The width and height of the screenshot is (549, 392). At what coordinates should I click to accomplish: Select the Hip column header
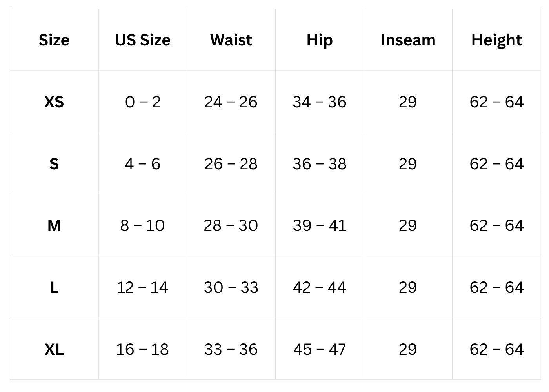[x=320, y=40]
